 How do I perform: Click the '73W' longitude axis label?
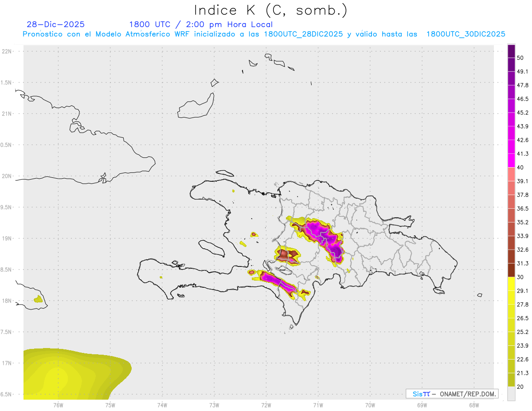pyautogui.click(x=214, y=405)
